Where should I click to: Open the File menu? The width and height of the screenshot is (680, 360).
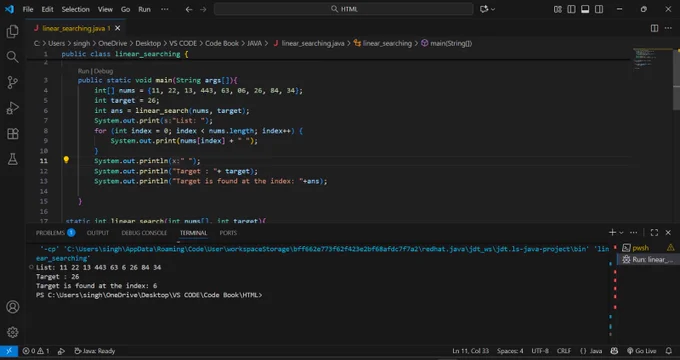click(x=28, y=9)
